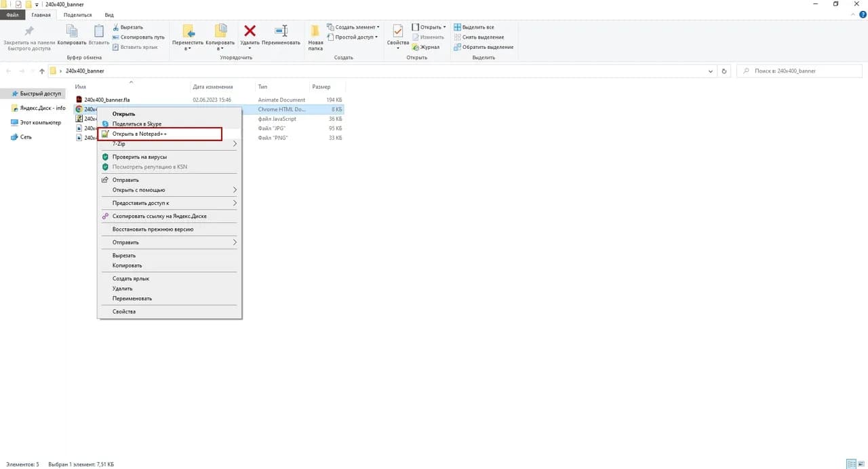Choose Открыть в Notepad++
The width and height of the screenshot is (868, 469).
tap(170, 134)
